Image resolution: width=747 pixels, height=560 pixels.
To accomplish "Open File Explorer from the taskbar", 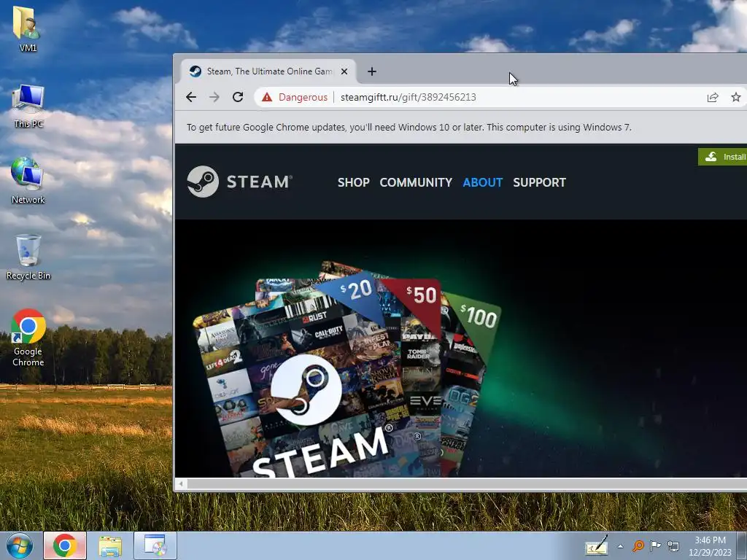I will [x=110, y=545].
